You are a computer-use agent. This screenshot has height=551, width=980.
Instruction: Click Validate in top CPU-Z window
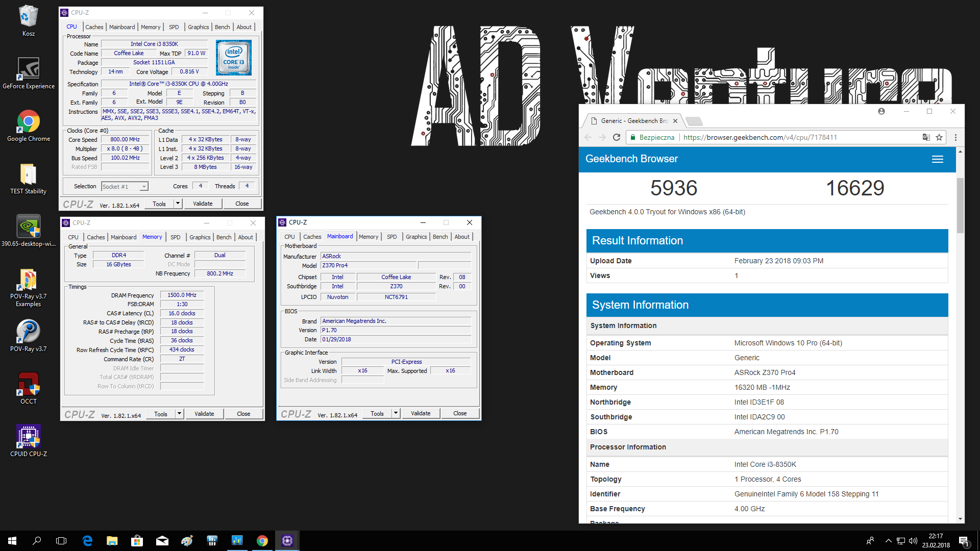[203, 204]
